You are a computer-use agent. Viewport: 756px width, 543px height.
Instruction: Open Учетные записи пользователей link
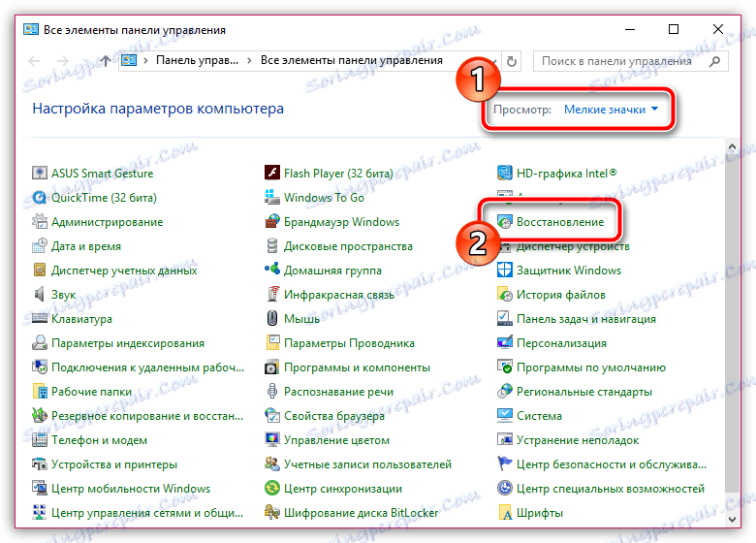[x=367, y=464]
